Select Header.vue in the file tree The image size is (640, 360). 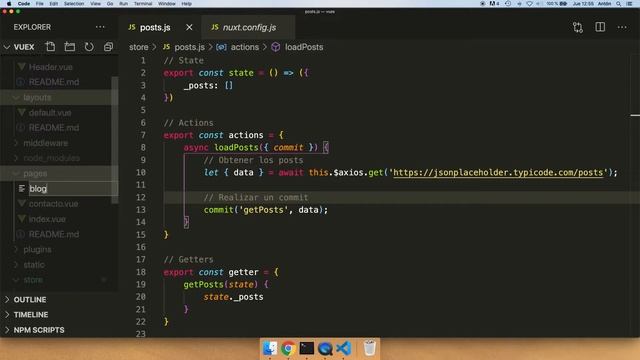tap(51, 67)
